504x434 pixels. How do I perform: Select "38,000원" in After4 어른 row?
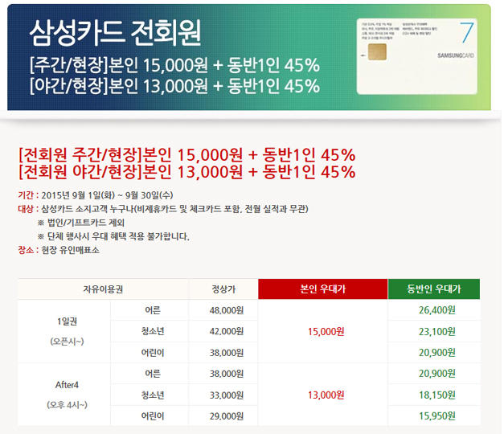227,374
